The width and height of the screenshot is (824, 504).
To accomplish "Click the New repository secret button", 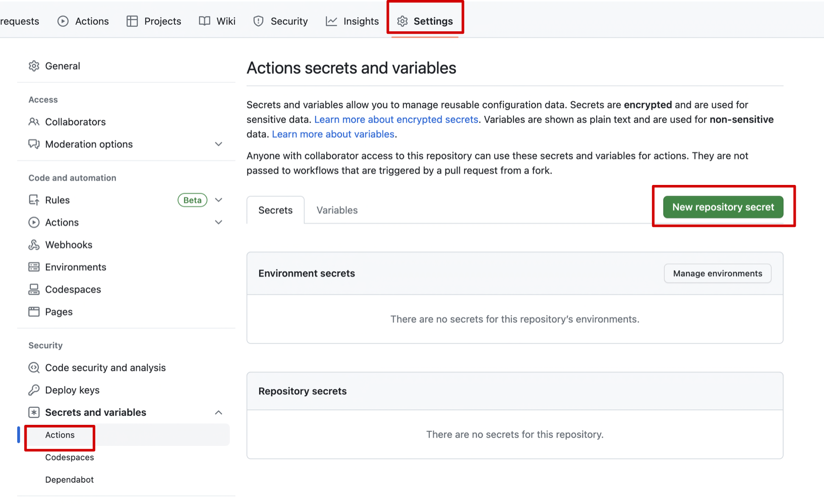I will pos(723,207).
